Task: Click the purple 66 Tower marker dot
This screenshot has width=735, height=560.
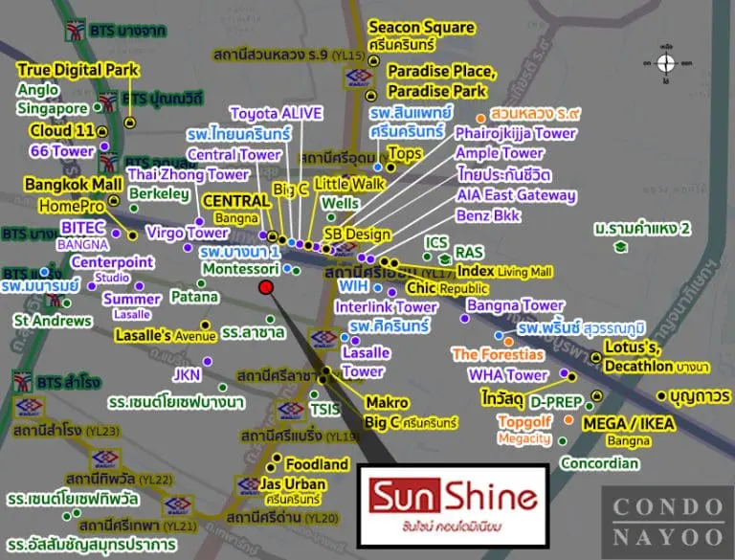Action: (x=104, y=146)
